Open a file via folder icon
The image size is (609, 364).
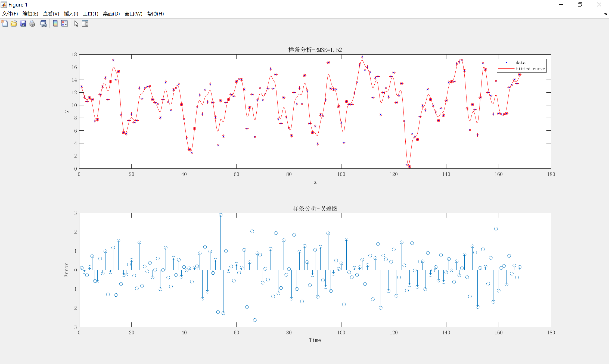click(14, 24)
